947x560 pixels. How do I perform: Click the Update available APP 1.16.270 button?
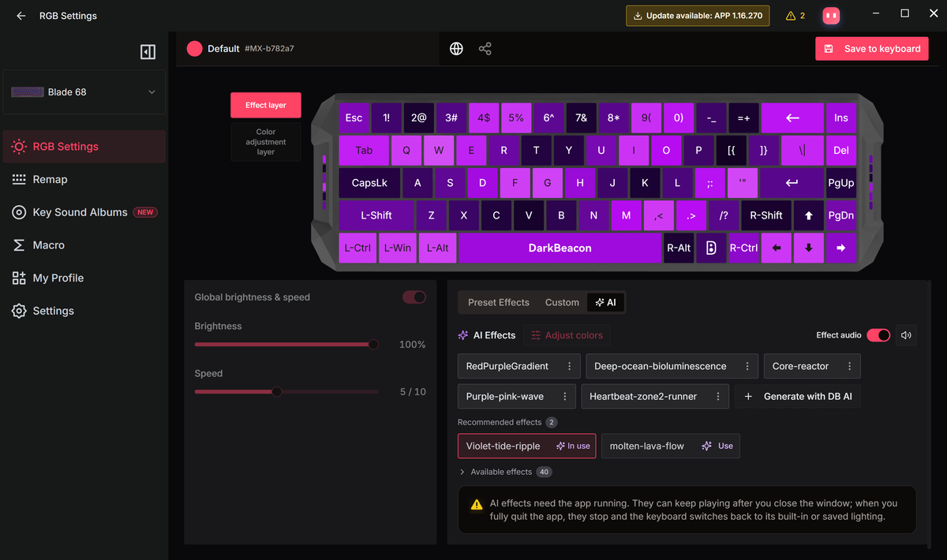point(698,16)
